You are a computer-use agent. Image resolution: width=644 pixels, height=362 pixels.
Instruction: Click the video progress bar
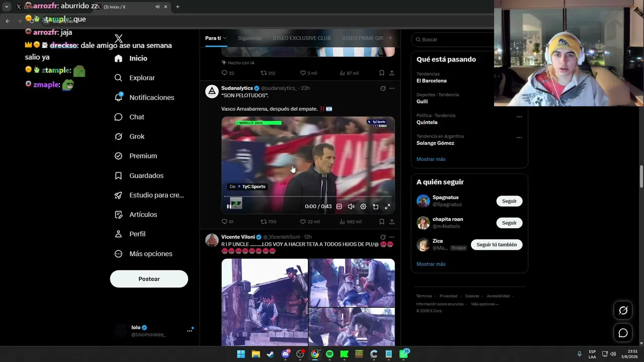click(308, 197)
